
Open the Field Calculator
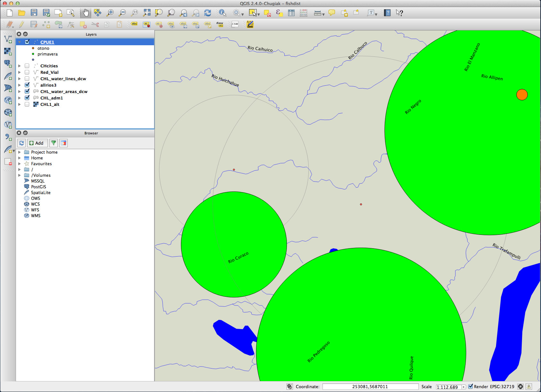(304, 13)
